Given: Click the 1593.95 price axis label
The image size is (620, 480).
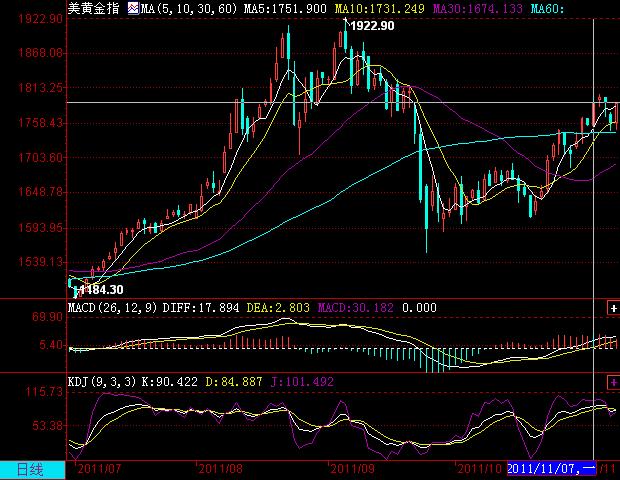Looking at the screenshot, I should pos(41,227).
